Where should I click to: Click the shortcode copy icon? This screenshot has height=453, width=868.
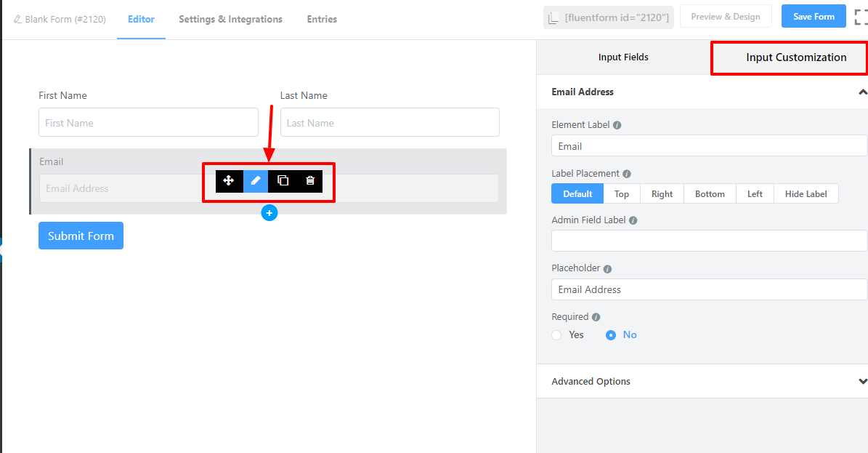553,18
